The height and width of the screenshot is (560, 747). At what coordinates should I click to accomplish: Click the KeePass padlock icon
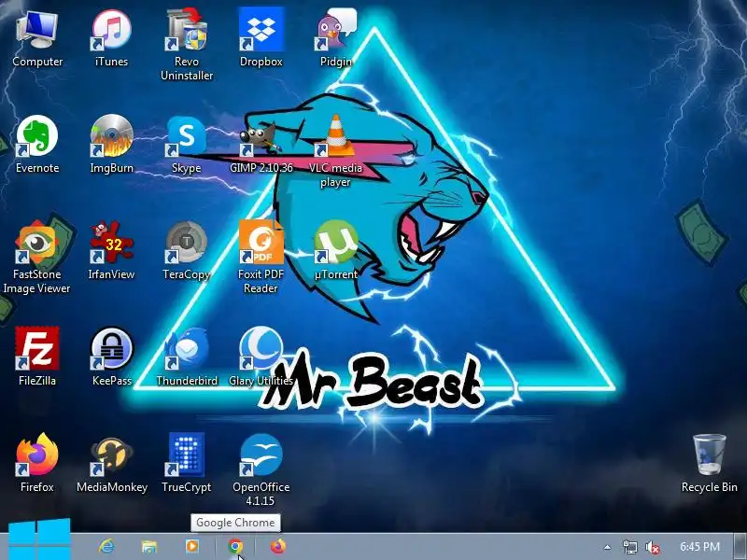pyautogui.click(x=111, y=348)
